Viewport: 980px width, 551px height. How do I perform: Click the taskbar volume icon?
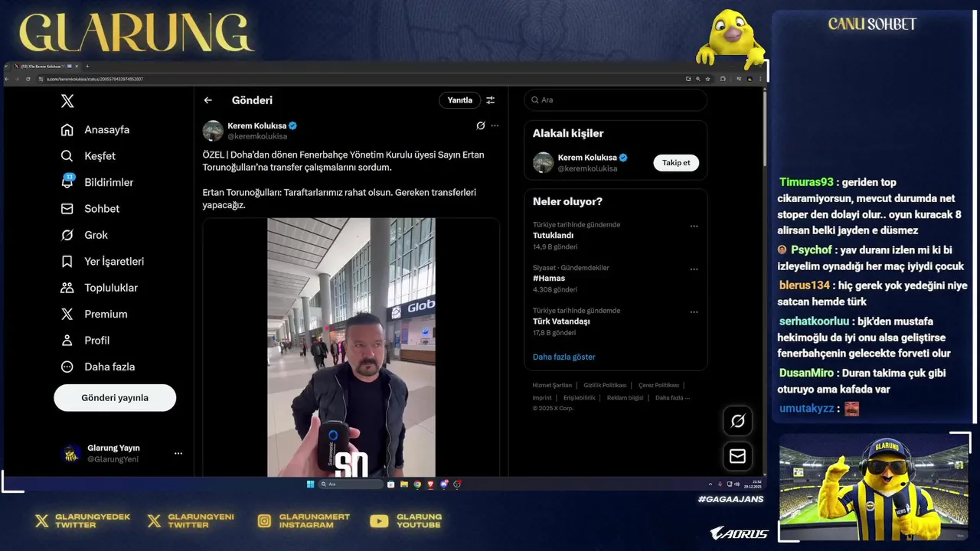(737, 484)
